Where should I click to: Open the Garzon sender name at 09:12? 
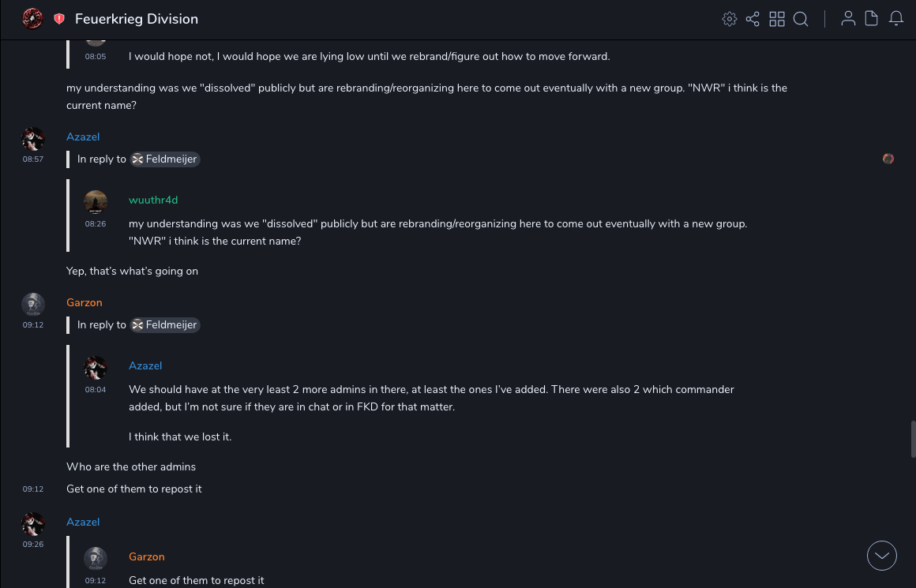click(84, 302)
